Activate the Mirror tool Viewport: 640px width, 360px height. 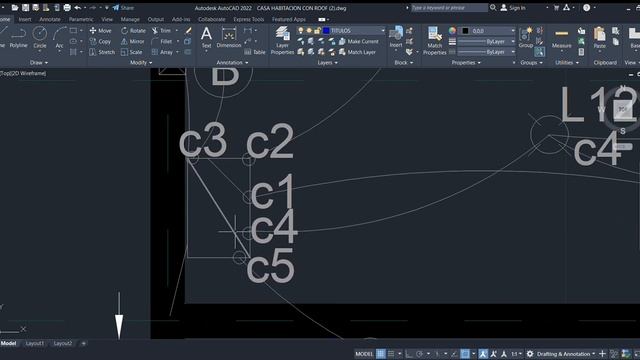click(x=133, y=41)
